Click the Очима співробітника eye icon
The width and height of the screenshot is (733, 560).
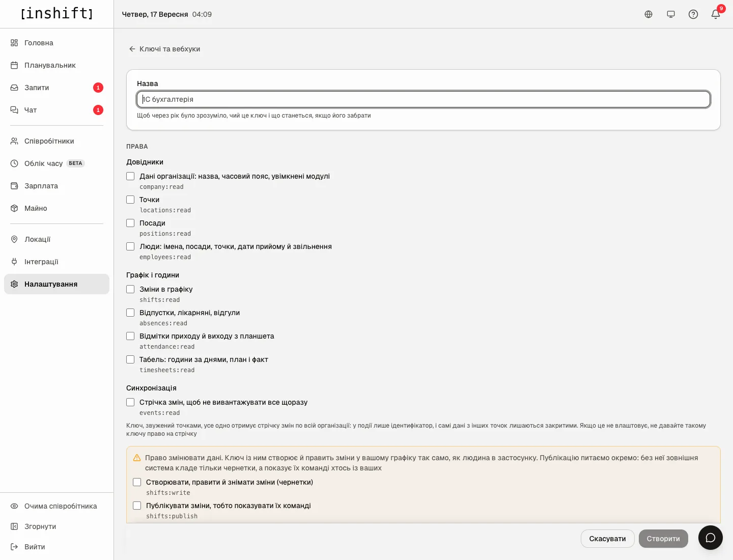(14, 506)
